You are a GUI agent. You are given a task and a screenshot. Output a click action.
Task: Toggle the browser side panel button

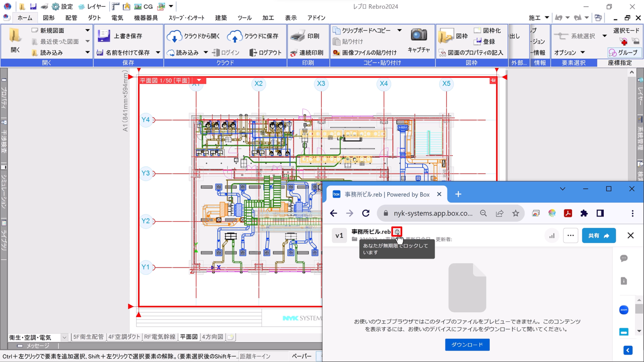[600, 213]
